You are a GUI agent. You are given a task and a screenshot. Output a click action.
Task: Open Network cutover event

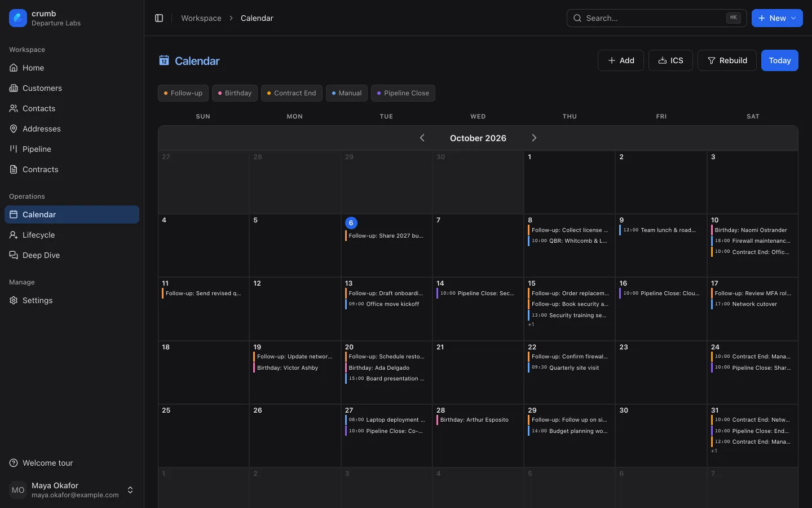click(752, 304)
